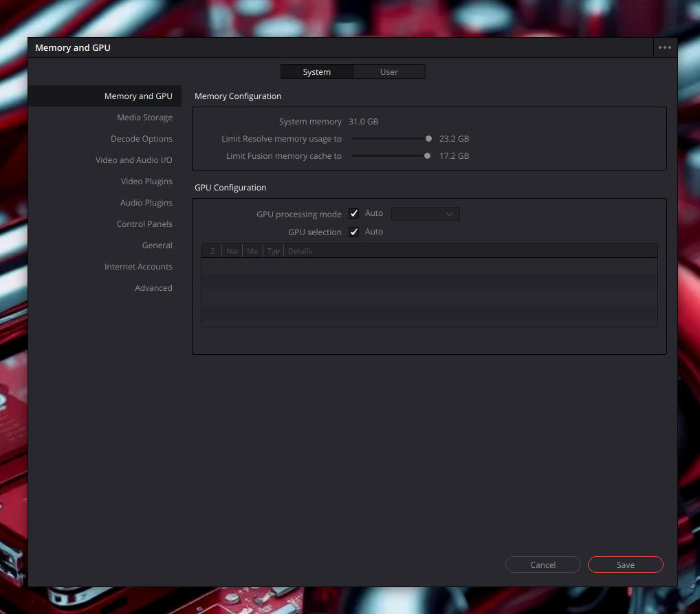Select Control Panels in the sidebar
Screen dimensions: 700x614
click(144, 223)
